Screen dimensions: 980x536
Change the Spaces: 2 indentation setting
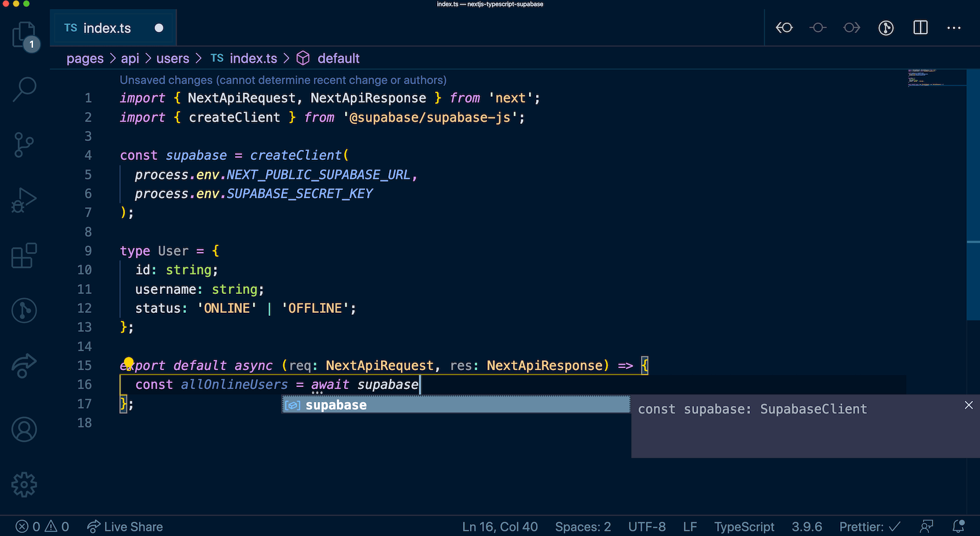(x=583, y=527)
